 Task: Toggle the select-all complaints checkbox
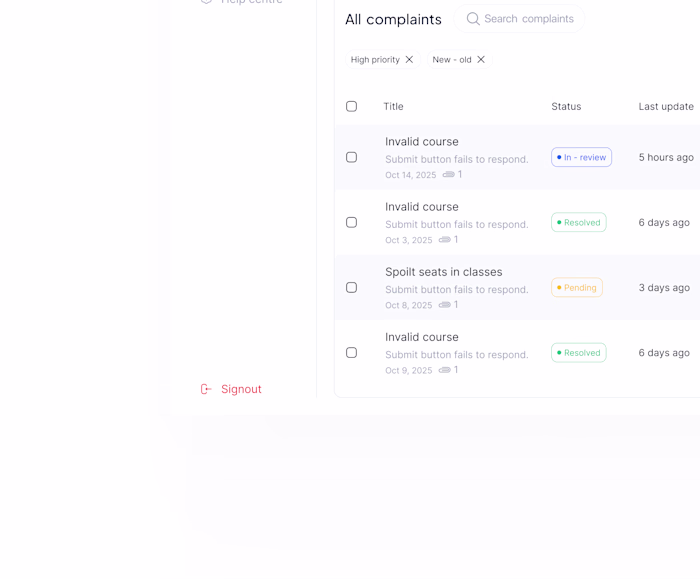pyautogui.click(x=351, y=106)
